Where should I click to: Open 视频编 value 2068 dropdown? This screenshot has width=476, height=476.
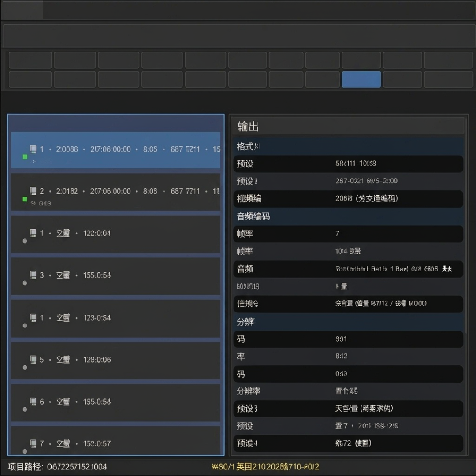366,198
